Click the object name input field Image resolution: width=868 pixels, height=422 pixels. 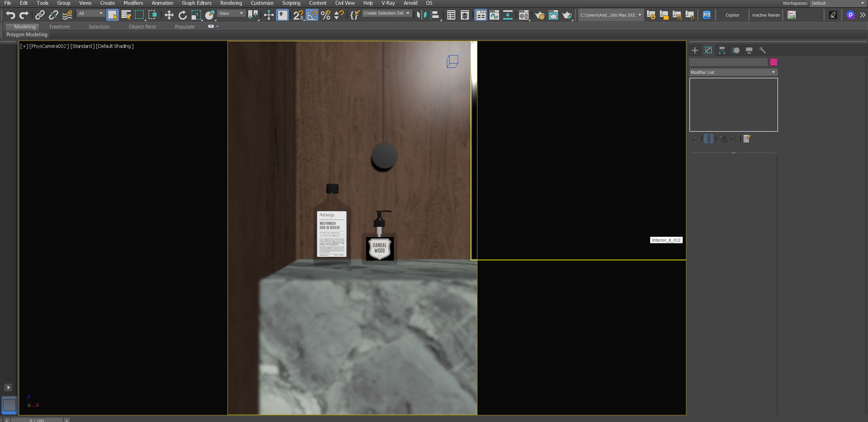[728, 62]
